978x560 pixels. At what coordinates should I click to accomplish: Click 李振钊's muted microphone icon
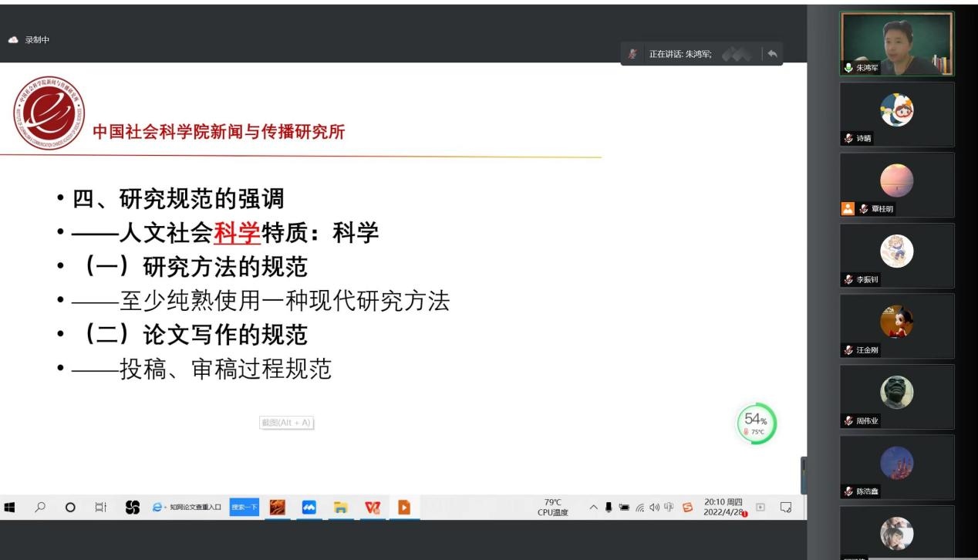coord(848,279)
